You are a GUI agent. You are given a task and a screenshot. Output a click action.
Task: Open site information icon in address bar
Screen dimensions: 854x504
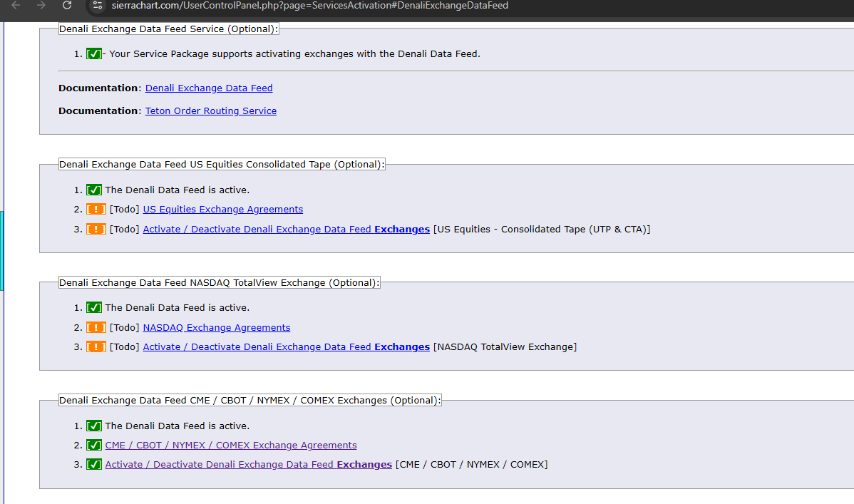point(98,6)
